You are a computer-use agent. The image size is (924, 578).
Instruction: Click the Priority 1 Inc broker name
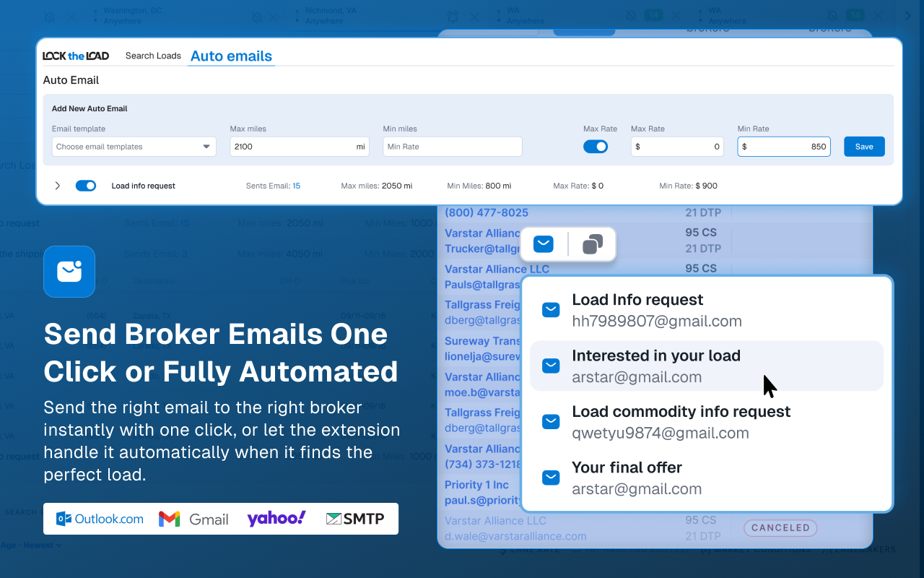point(476,485)
